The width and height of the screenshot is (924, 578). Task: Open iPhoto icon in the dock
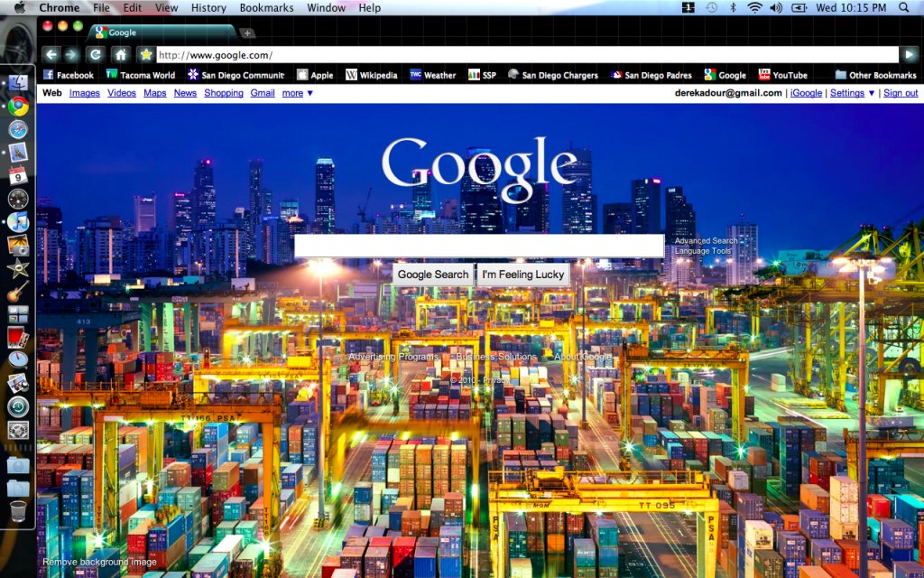(18, 245)
